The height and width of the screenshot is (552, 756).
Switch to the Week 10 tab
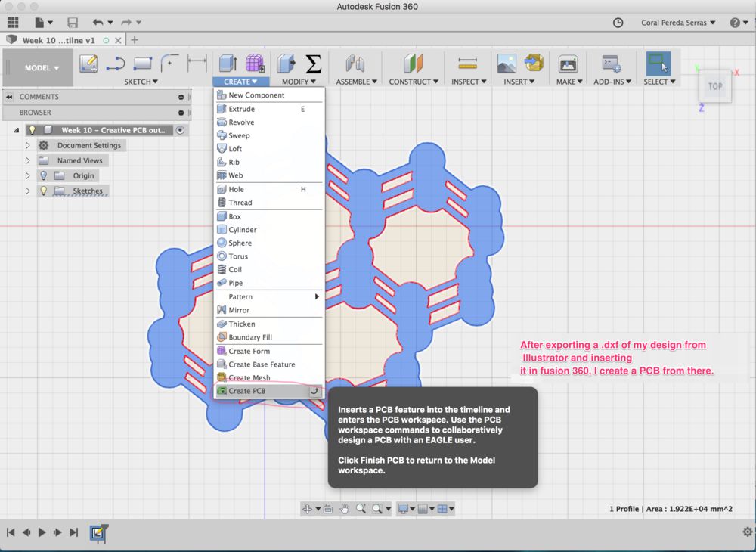[x=58, y=41]
